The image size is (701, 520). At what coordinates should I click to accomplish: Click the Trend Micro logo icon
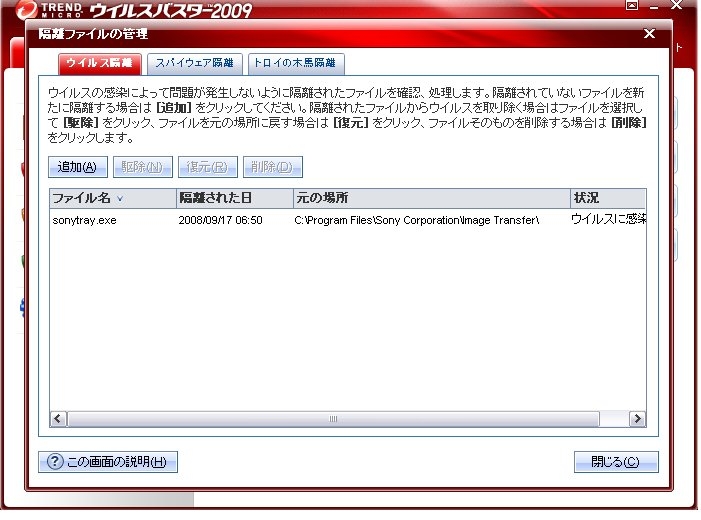[x=26, y=10]
